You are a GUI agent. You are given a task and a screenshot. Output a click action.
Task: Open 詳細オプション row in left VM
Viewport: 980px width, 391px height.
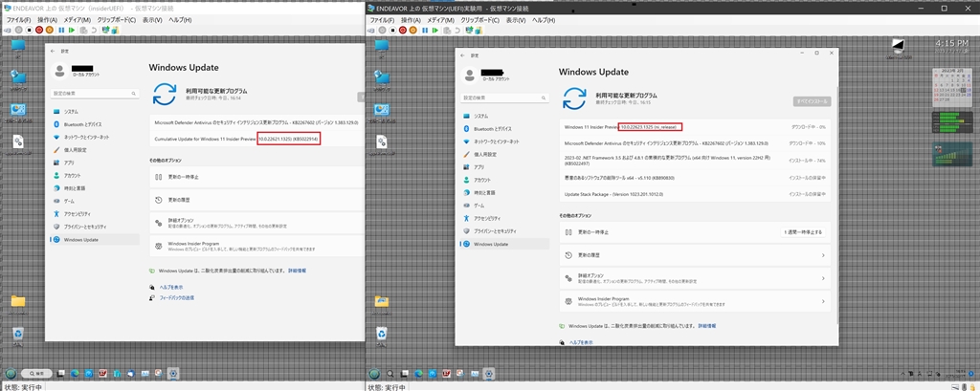(x=256, y=223)
